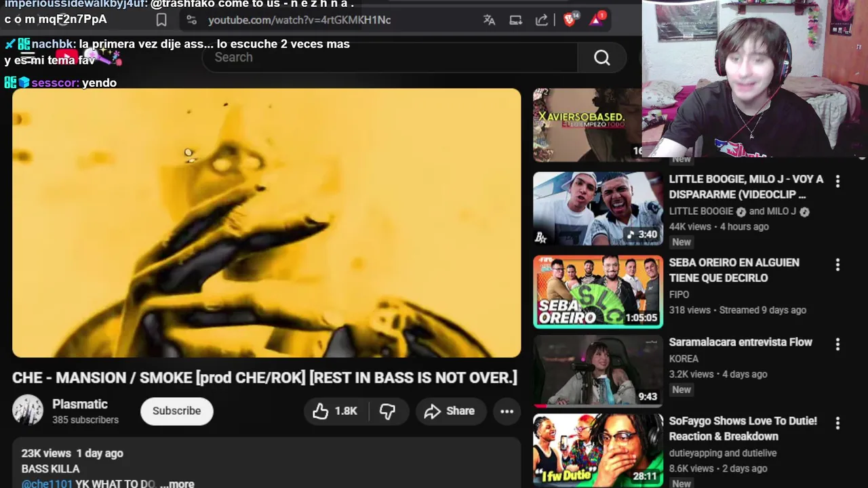Viewport: 868px width, 488px height.
Task: Open options for SEBA OREIRO video
Action: [837, 264]
